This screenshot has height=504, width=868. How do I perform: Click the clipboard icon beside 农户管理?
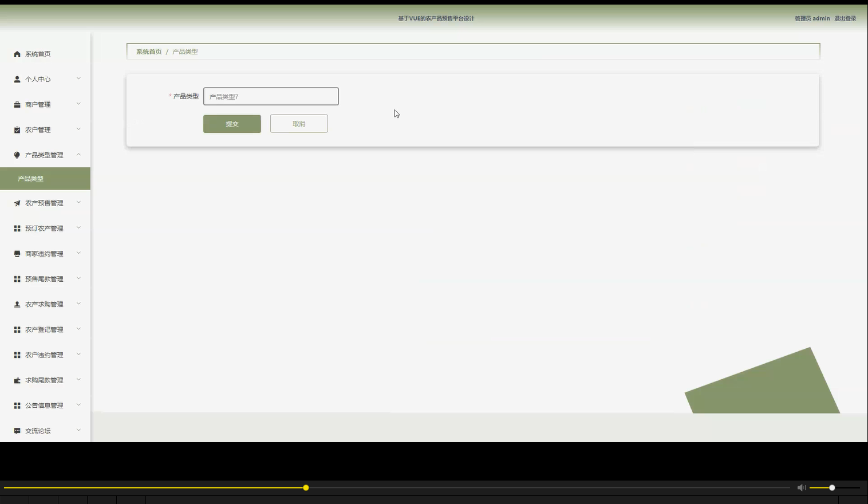[x=17, y=130]
